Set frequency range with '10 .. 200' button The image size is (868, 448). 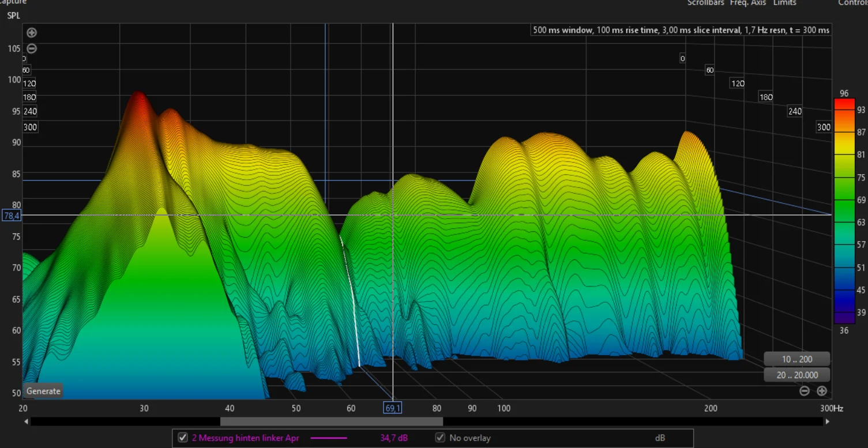point(797,359)
